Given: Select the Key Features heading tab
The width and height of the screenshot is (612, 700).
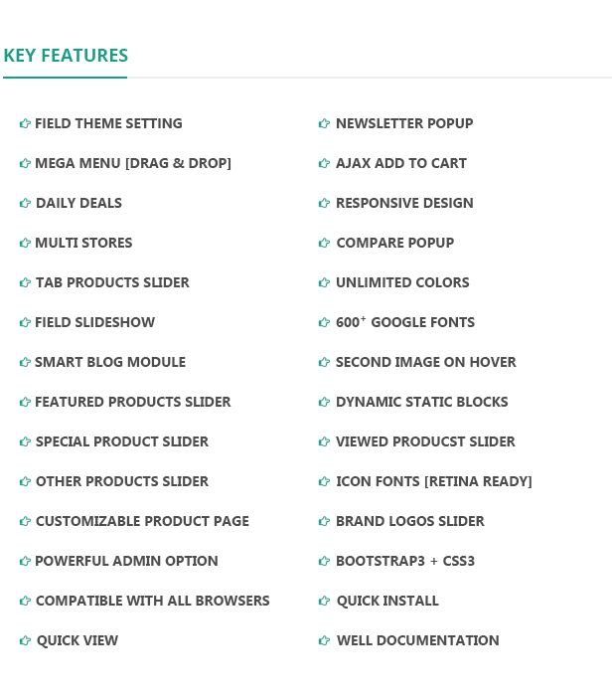Looking at the screenshot, I should click(x=66, y=56).
